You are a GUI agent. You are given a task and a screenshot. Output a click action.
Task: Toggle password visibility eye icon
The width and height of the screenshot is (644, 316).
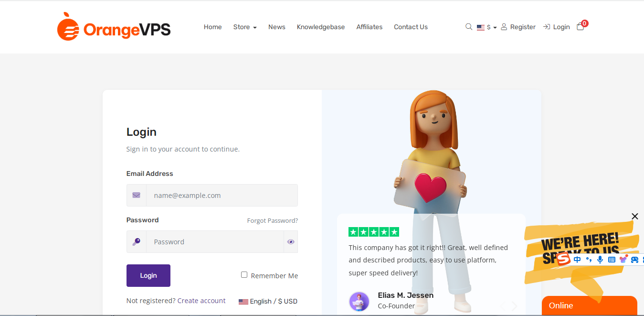click(291, 242)
